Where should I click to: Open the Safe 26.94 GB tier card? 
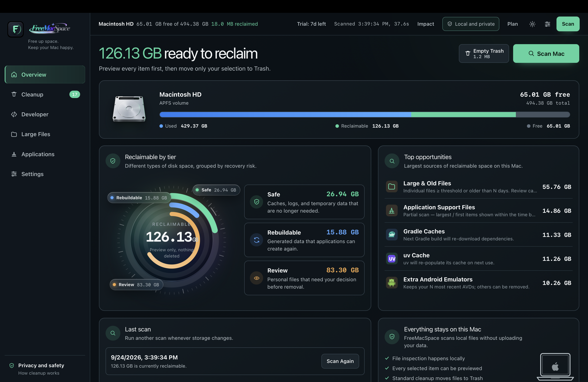[304, 202]
